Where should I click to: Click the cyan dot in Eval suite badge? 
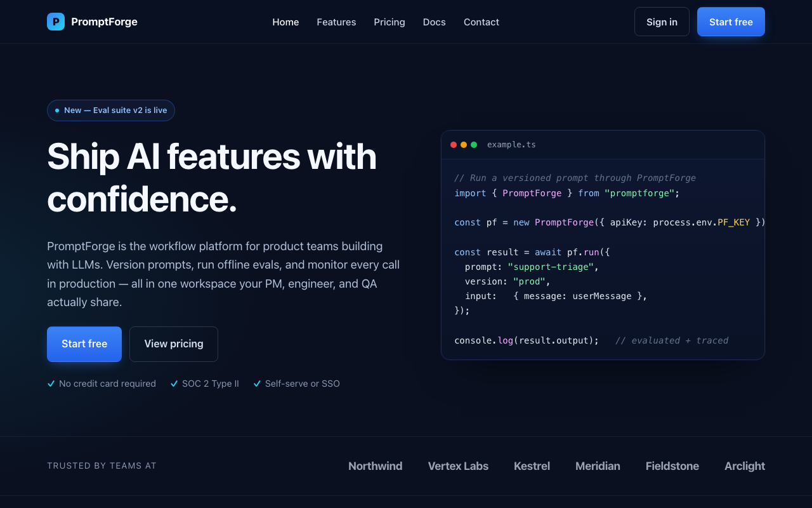pos(57,110)
